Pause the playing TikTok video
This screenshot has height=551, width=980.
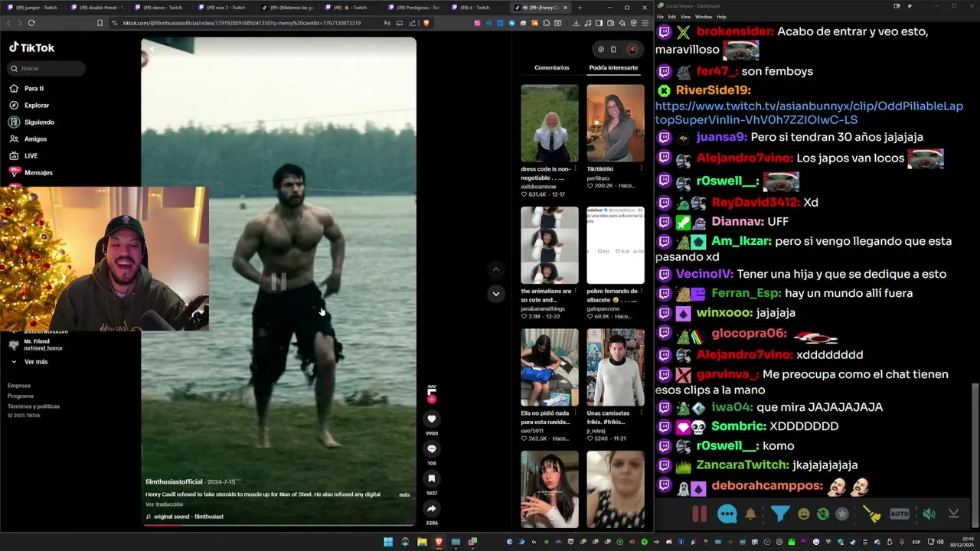pos(278,282)
